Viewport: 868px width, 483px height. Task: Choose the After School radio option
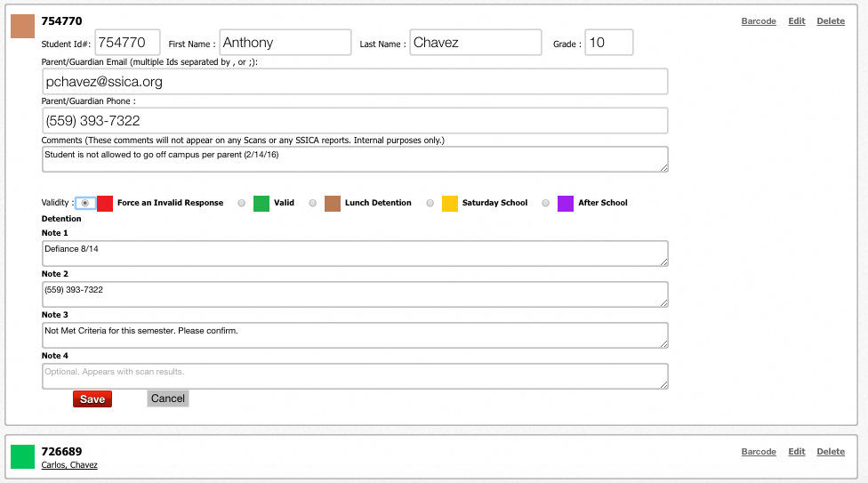click(x=546, y=204)
